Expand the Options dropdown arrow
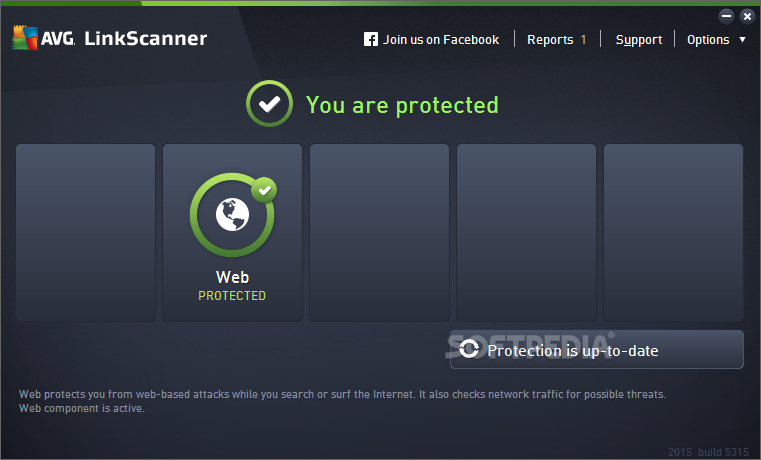 point(742,39)
